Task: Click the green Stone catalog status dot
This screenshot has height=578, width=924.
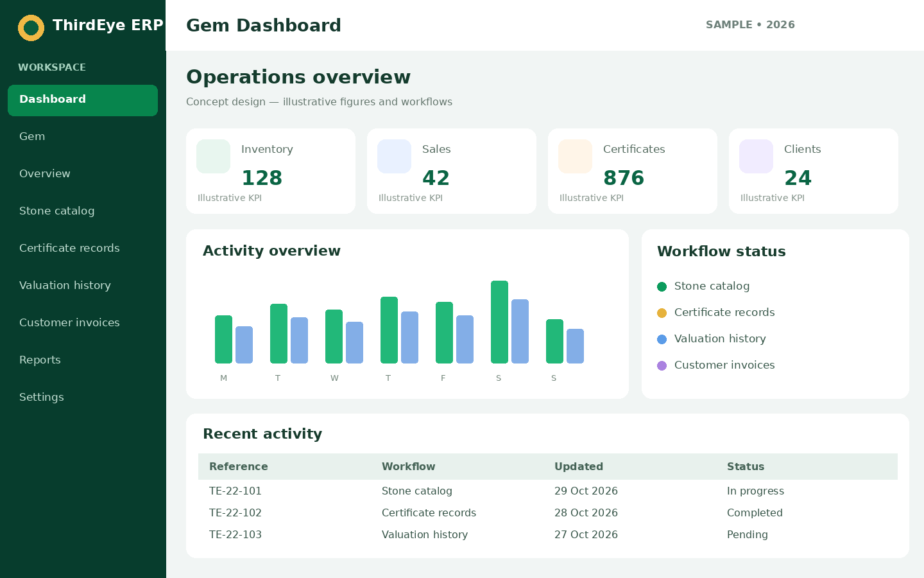Action: pyautogui.click(x=662, y=286)
